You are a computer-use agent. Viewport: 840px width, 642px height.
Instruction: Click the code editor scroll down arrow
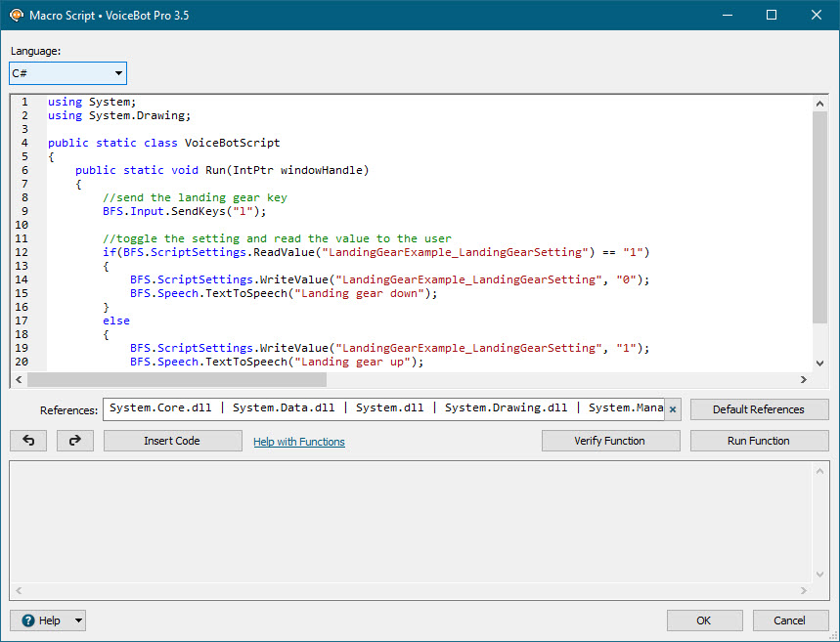819,364
